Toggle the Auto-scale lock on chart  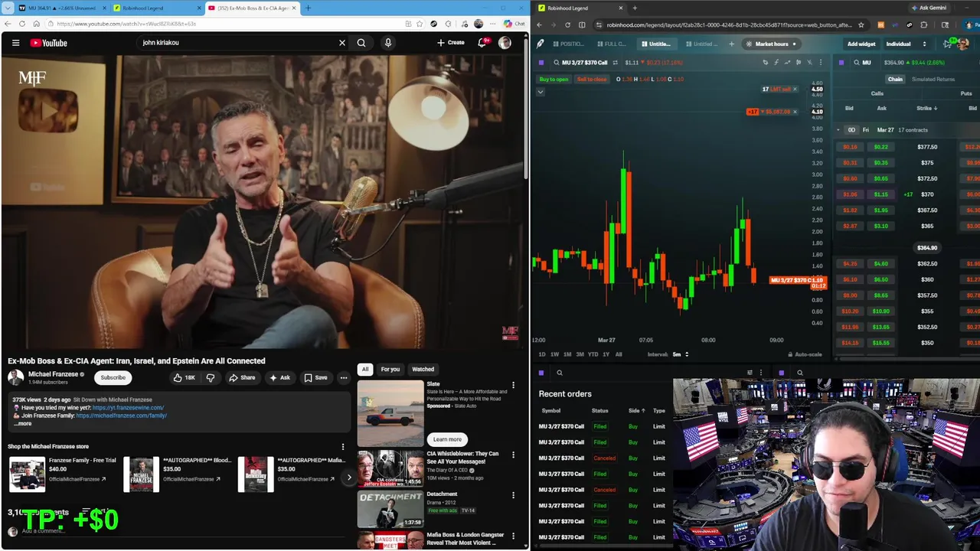click(805, 354)
